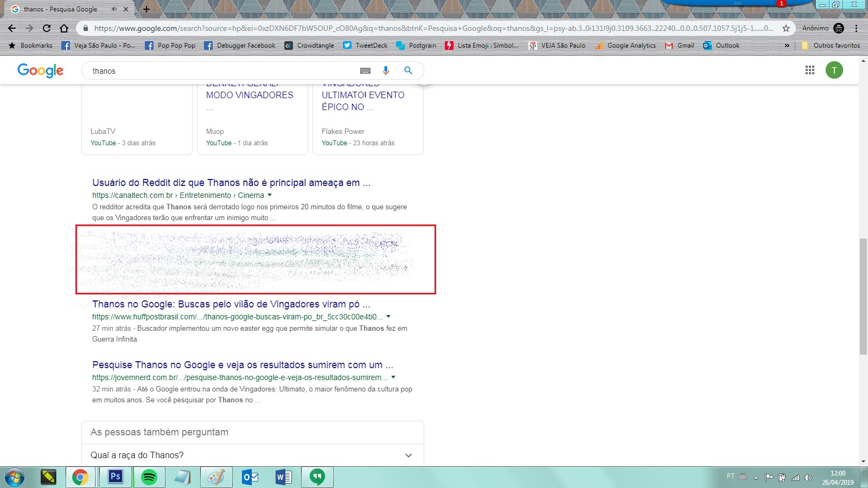This screenshot has height=488, width=868.
Task: Click the Anônimo profile avatar icon
Action: pos(838,28)
